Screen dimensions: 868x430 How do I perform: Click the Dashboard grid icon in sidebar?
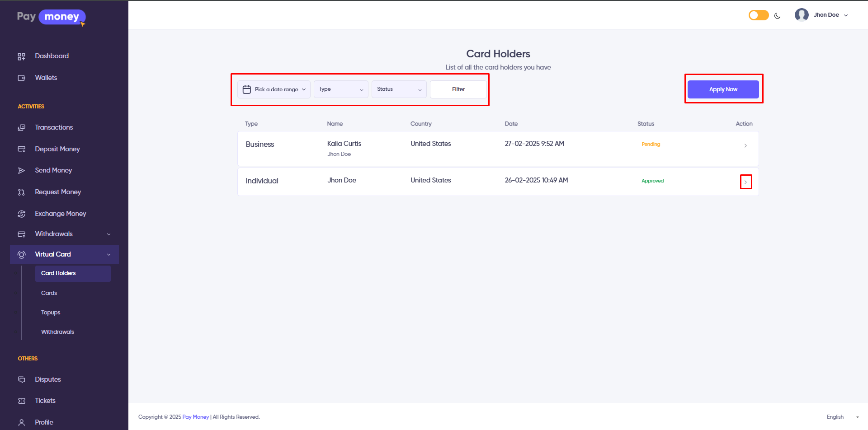click(21, 56)
